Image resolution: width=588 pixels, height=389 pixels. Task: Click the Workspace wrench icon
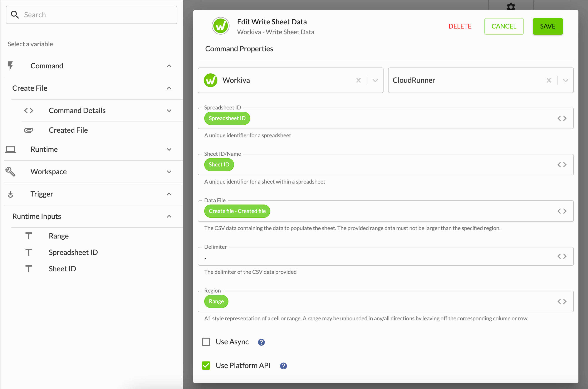pyautogui.click(x=10, y=172)
